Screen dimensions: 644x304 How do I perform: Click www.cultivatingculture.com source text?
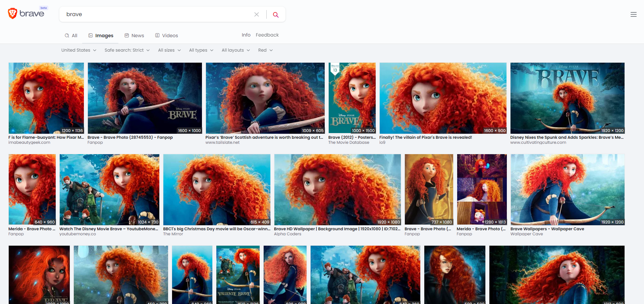tap(538, 142)
